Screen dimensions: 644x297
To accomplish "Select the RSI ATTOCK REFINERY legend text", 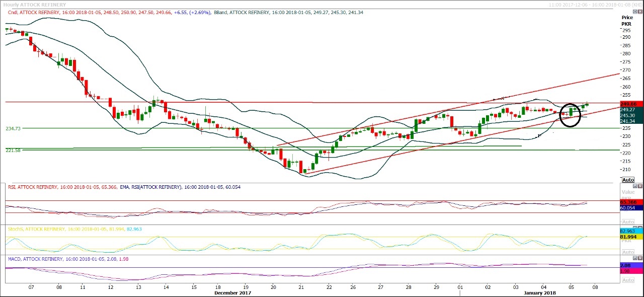I will tap(62, 187).
